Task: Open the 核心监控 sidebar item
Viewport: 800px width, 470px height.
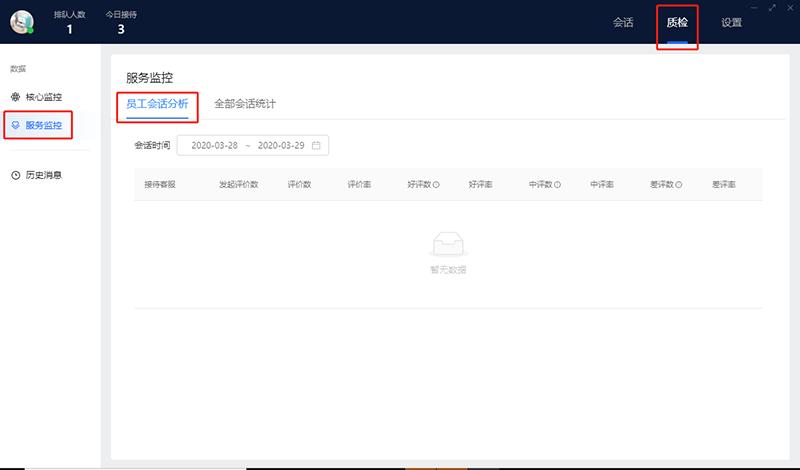Action: 43,97
